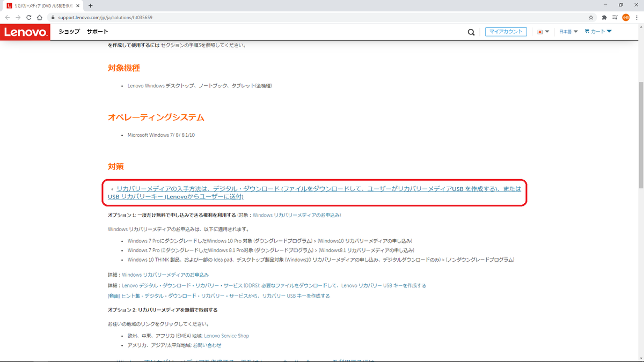The width and height of the screenshot is (644, 362).
Task: Restore down the Chrome window
Action: [x=621, y=5]
